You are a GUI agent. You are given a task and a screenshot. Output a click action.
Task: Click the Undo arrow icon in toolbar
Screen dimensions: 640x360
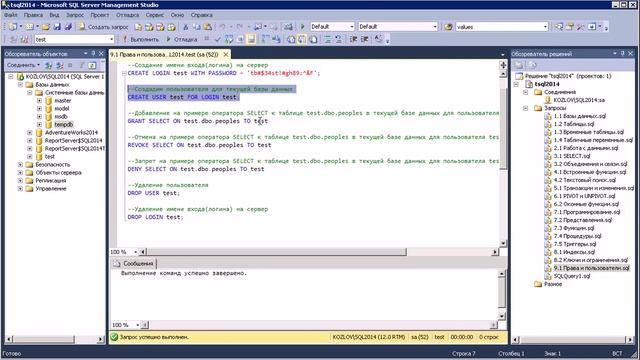(222, 27)
